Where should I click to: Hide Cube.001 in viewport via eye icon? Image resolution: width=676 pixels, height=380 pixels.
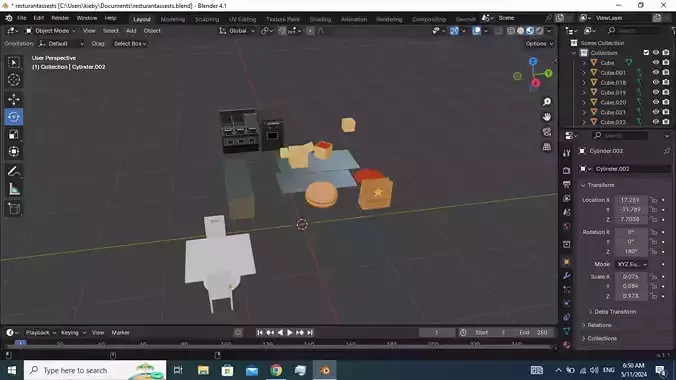[656, 72]
